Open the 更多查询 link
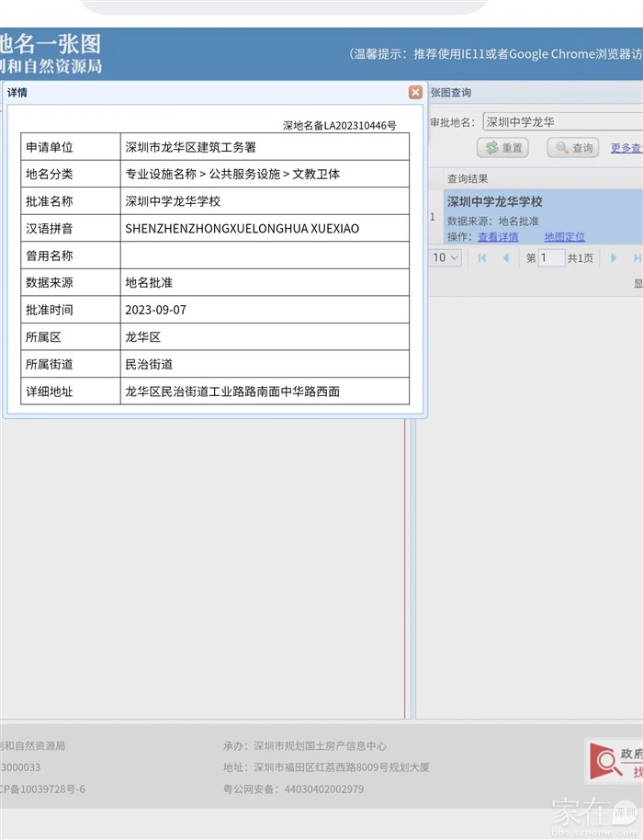Screen dimensions: 643x840 (x=626, y=148)
